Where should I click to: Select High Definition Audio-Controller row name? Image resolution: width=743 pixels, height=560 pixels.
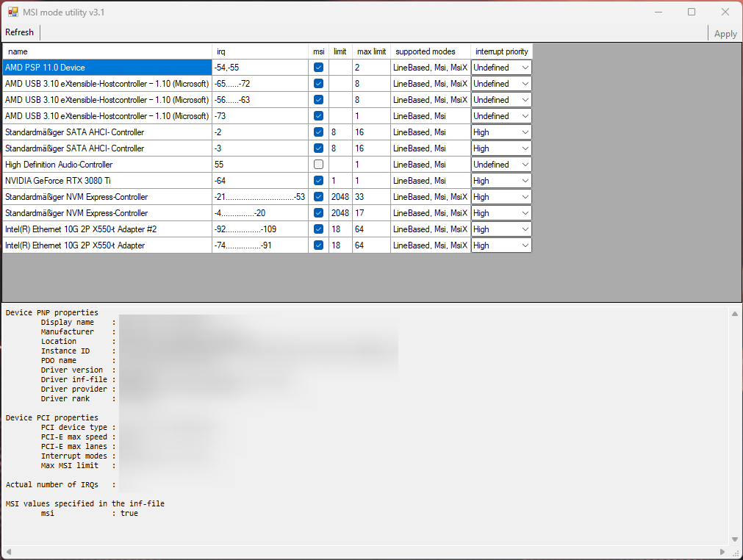107,164
